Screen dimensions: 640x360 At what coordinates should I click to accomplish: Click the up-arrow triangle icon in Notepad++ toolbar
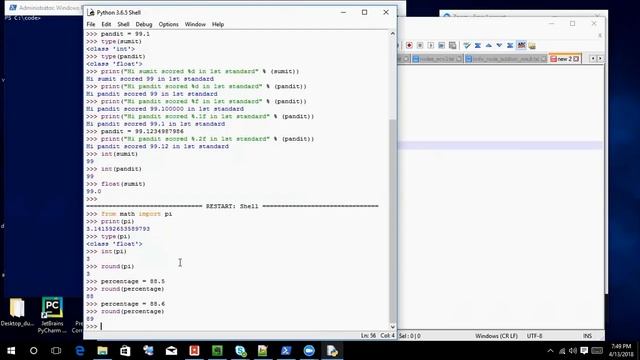pos(489,45)
